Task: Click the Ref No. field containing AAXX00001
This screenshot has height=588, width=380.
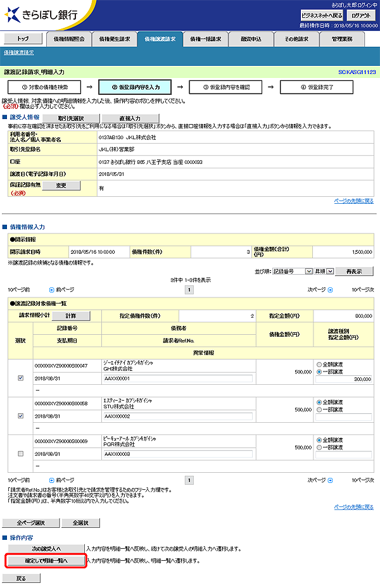Action: [x=178, y=378]
